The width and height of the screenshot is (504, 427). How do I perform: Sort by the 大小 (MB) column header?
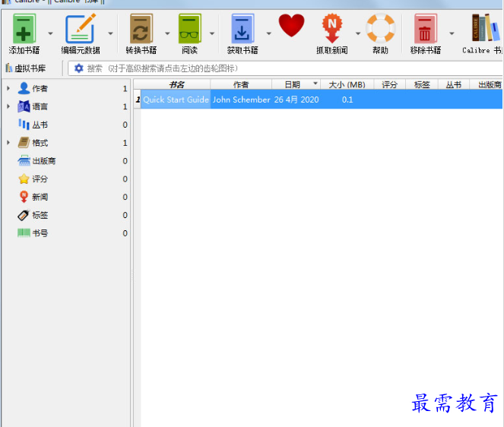coord(347,84)
